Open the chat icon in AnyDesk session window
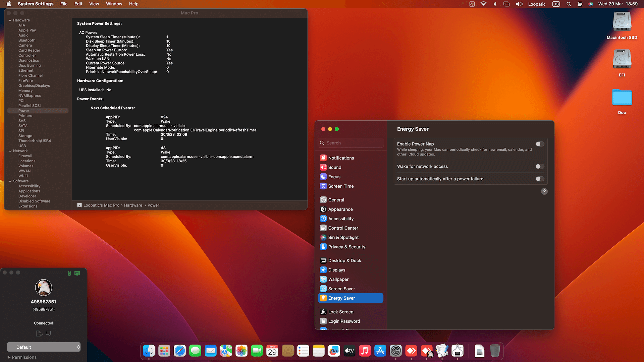 (48, 333)
